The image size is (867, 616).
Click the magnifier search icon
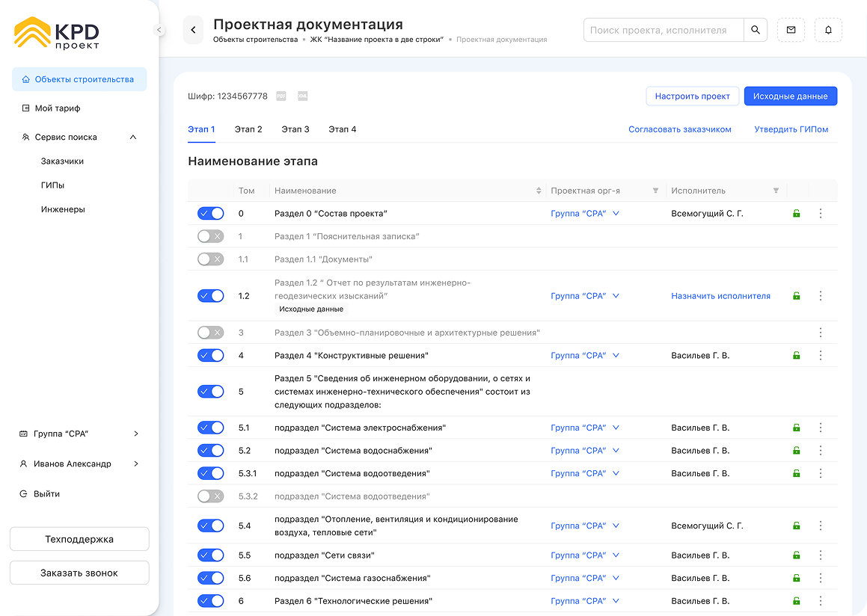756,30
